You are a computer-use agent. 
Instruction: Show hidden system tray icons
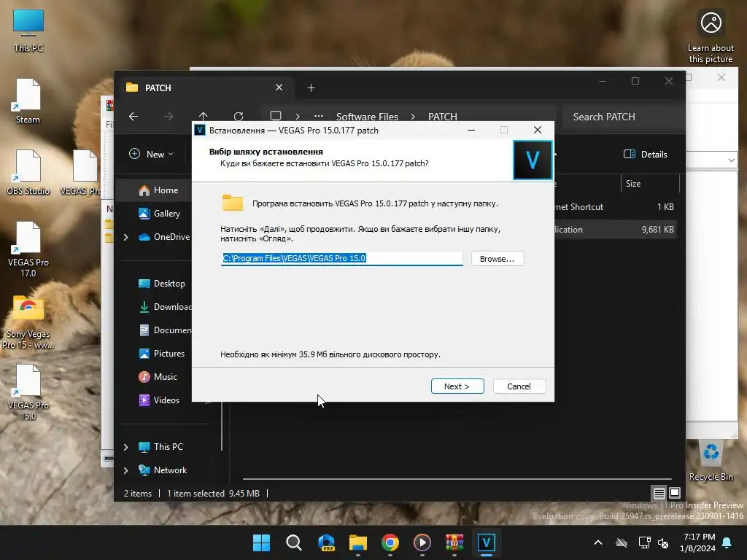coord(598,542)
